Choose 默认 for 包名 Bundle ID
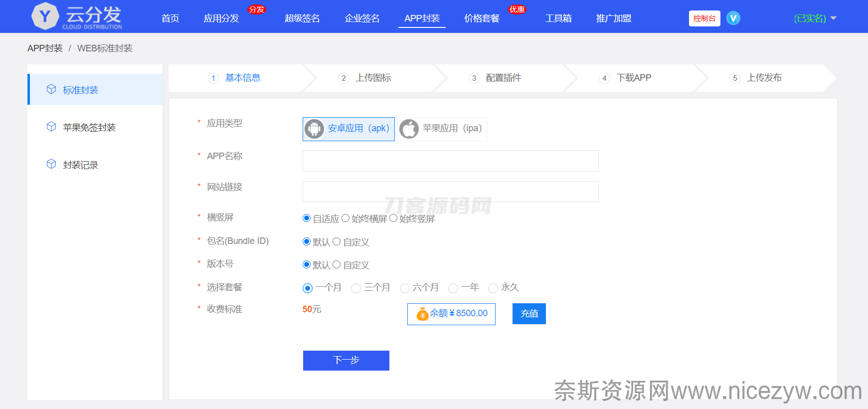Image resolution: width=868 pixels, height=409 pixels. point(307,241)
